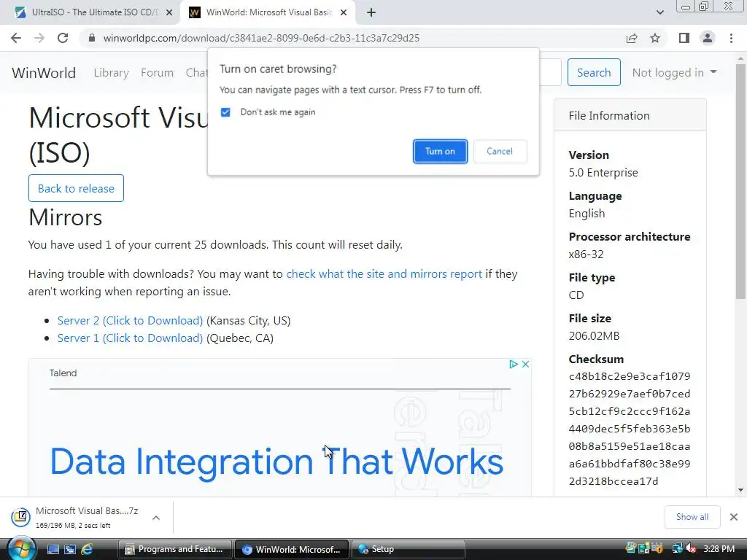Screen dimensions: 747x560
Task: Download from Server 2 Kansas City
Action: pyautogui.click(x=130, y=321)
